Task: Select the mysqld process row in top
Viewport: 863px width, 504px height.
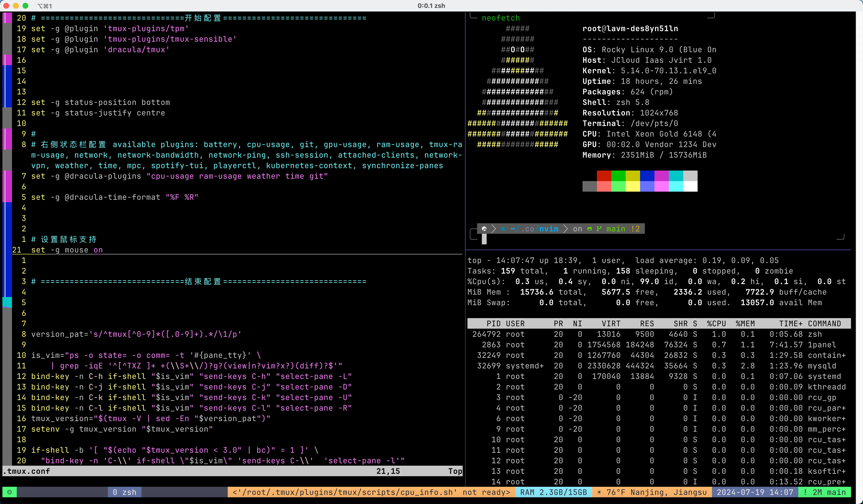Action: coord(659,366)
